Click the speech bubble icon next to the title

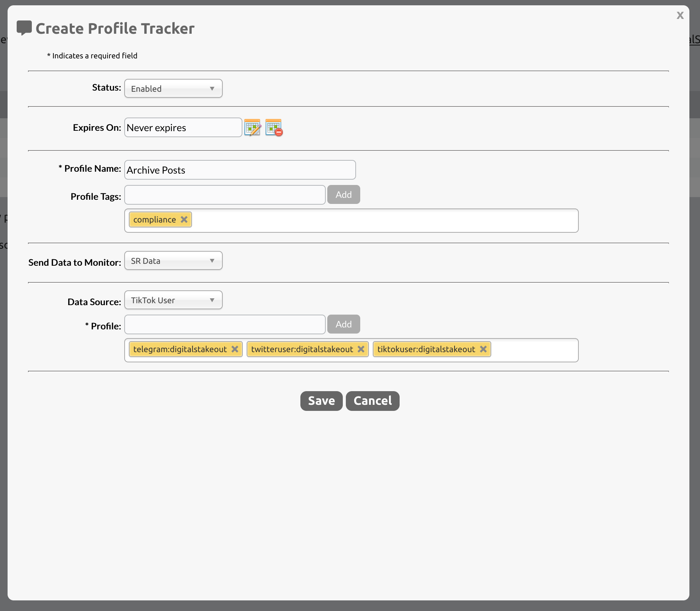click(x=24, y=27)
